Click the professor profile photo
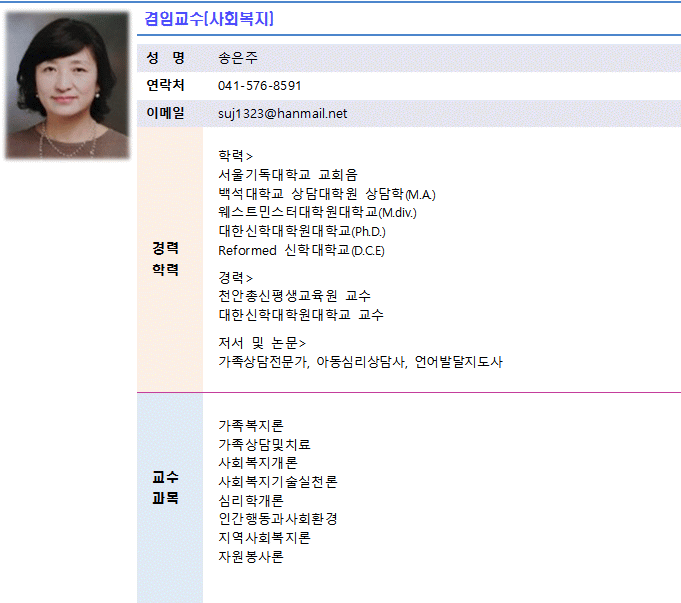The width and height of the screenshot is (681, 603). pos(67,85)
